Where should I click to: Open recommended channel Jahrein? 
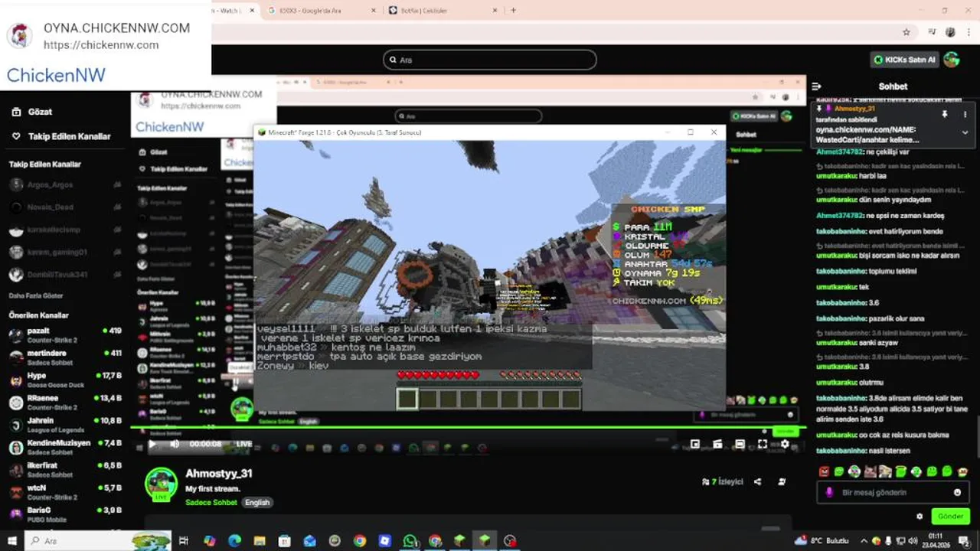[65, 425]
